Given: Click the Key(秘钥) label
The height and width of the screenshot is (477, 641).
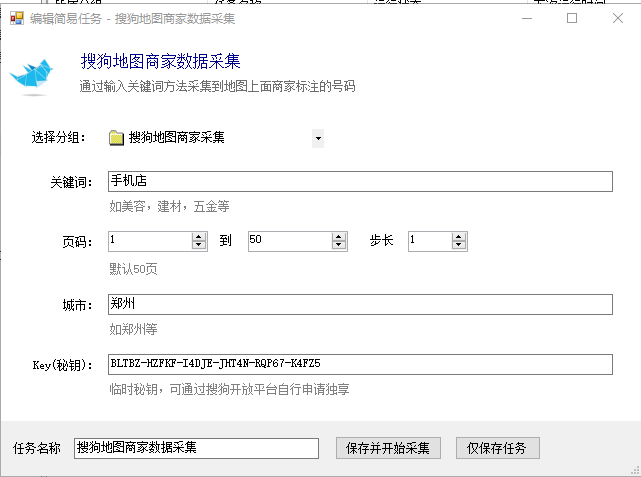Looking at the screenshot, I should [63, 365].
